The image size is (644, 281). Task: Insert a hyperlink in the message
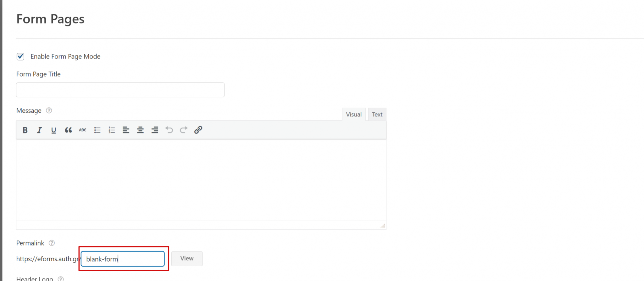pyautogui.click(x=198, y=130)
